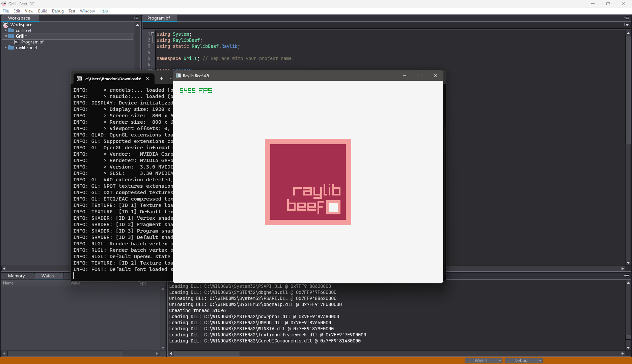Screen dimensions: 632x364
Task: Click the editor vertical scrollbar up arrow
Action: point(628,33)
